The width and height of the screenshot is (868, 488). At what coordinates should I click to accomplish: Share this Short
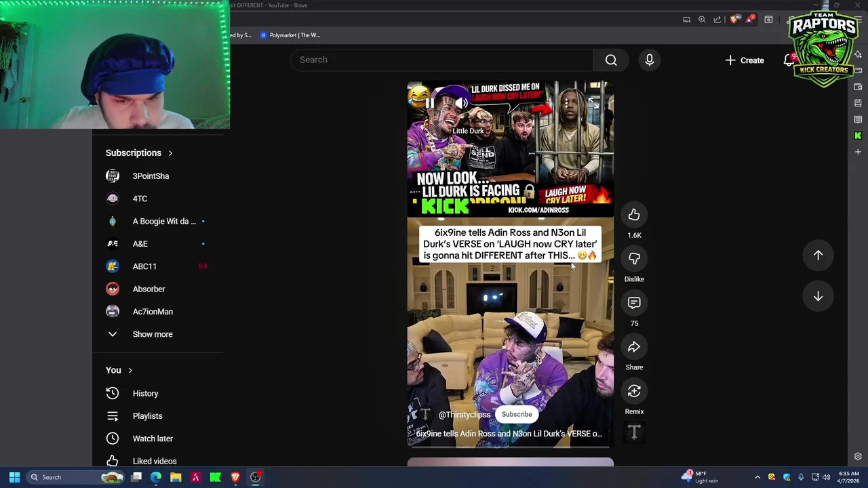(634, 347)
